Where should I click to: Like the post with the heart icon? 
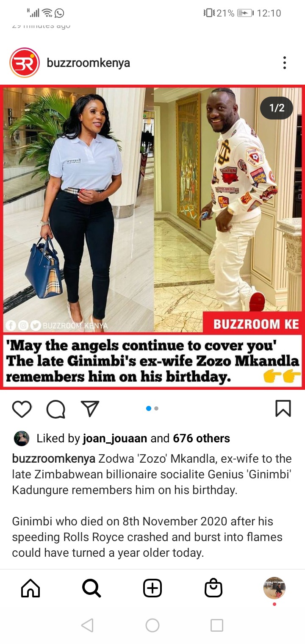[22, 409]
